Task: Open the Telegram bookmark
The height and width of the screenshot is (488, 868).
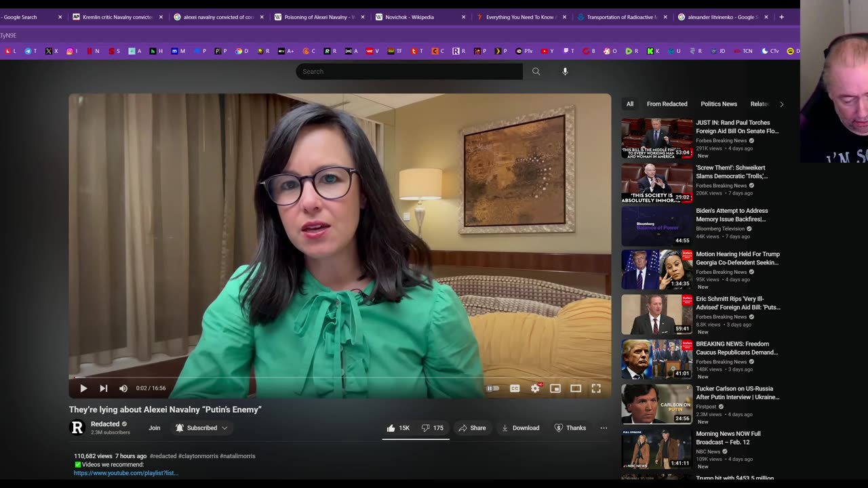Action: tap(31, 51)
